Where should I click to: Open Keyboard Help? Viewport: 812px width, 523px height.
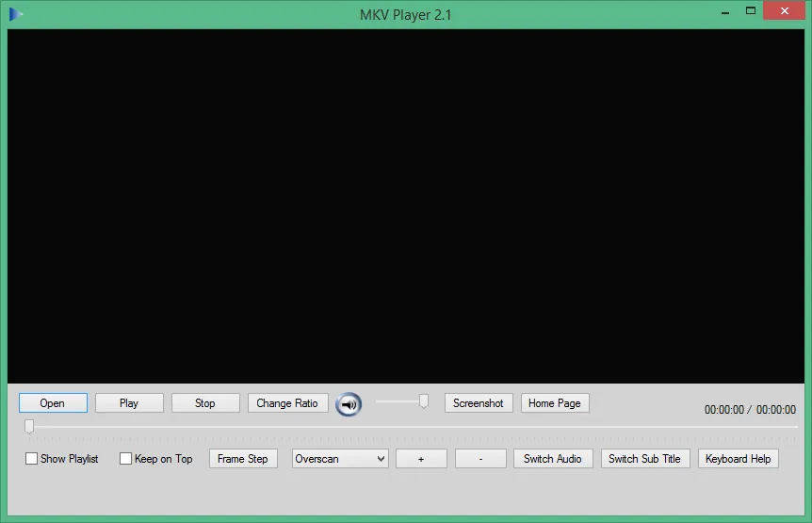[738, 459]
